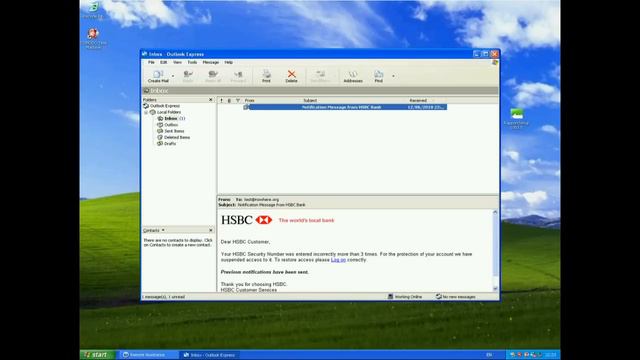The width and height of the screenshot is (640, 360).
Task: Open the File menu
Action: click(x=151, y=62)
